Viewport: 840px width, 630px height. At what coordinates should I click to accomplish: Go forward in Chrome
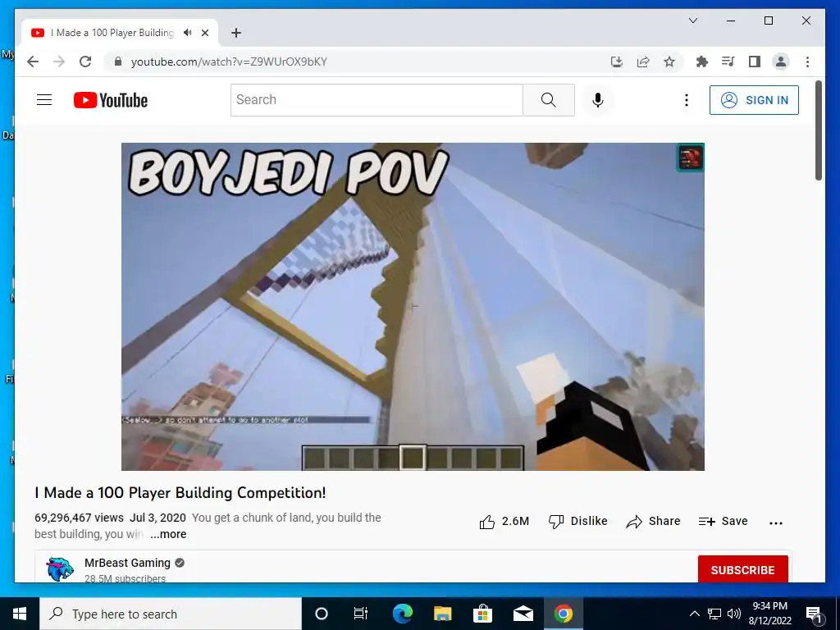click(59, 62)
